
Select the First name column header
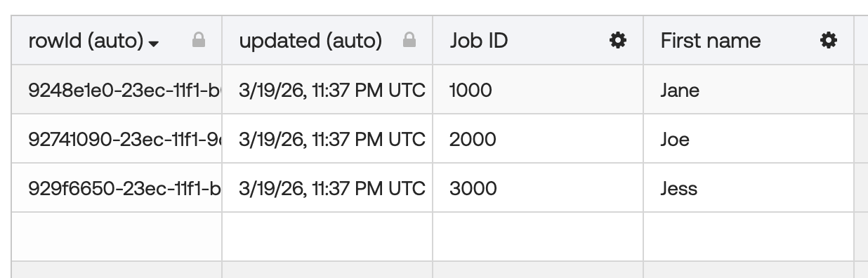(x=749, y=41)
